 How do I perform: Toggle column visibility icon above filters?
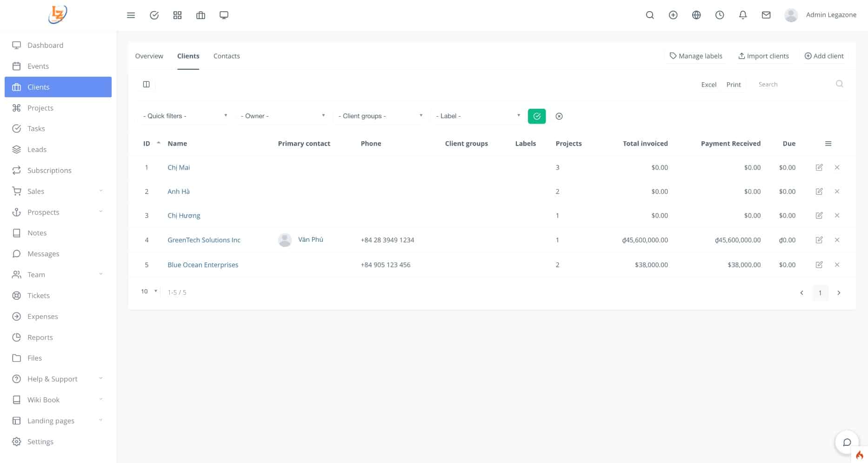click(x=146, y=84)
